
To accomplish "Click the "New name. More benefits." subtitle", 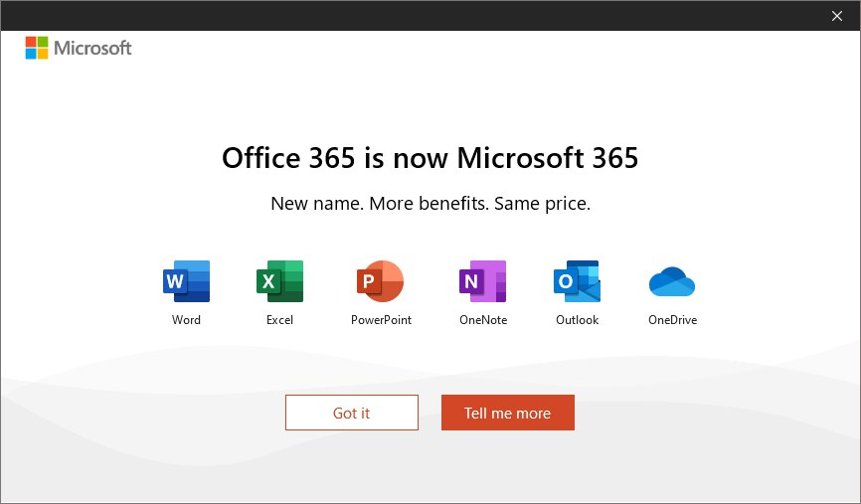I will tap(430, 204).
